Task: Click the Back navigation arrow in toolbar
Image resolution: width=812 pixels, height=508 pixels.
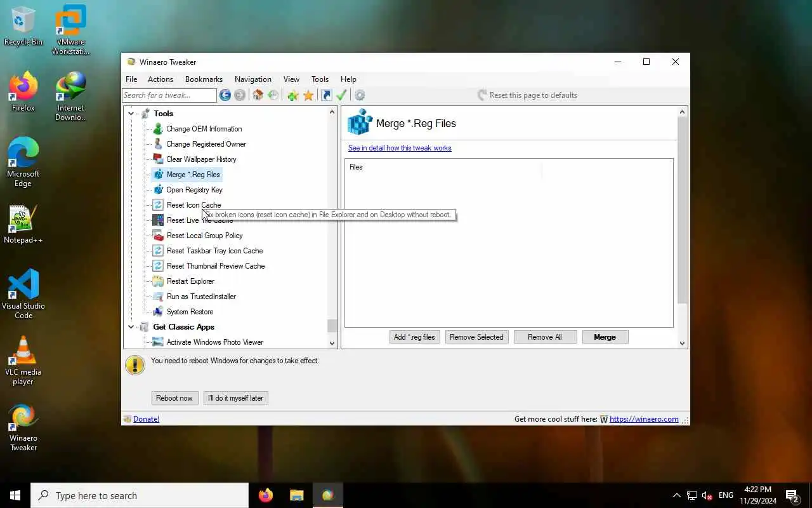Action: tap(225, 95)
